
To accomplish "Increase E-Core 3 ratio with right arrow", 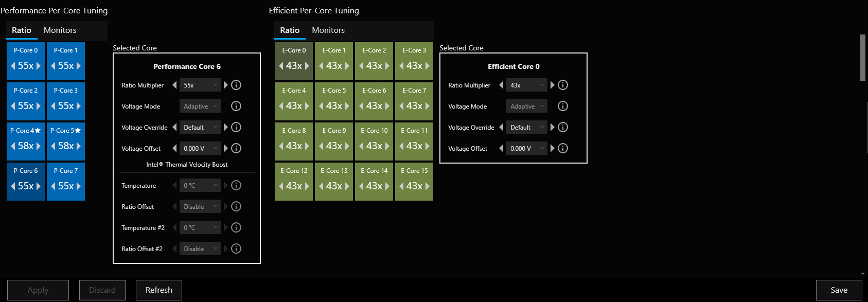I will (x=427, y=66).
